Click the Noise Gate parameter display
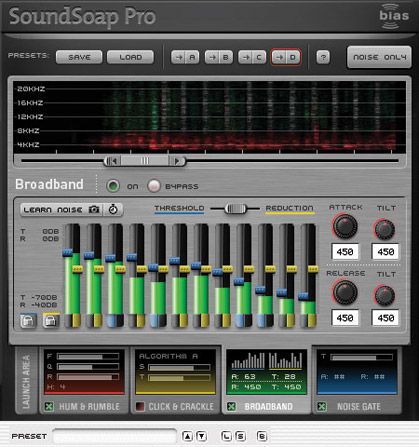 coord(357,371)
